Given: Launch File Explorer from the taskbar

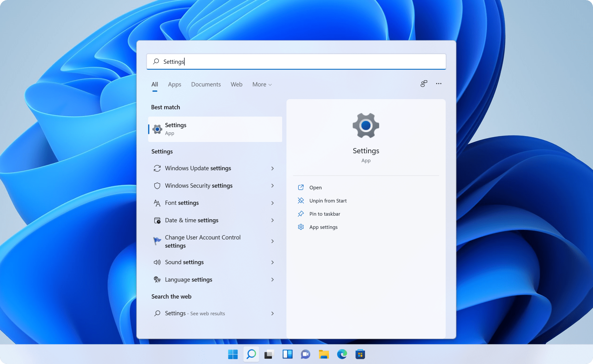Looking at the screenshot, I should coord(324,354).
